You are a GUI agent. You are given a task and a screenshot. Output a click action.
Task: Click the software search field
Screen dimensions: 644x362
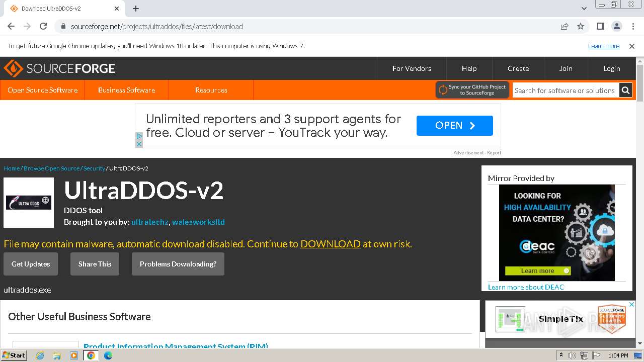(x=566, y=90)
